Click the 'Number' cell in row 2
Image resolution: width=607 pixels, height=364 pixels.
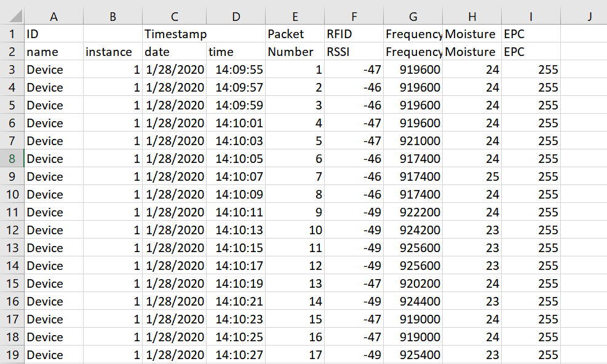click(x=295, y=52)
